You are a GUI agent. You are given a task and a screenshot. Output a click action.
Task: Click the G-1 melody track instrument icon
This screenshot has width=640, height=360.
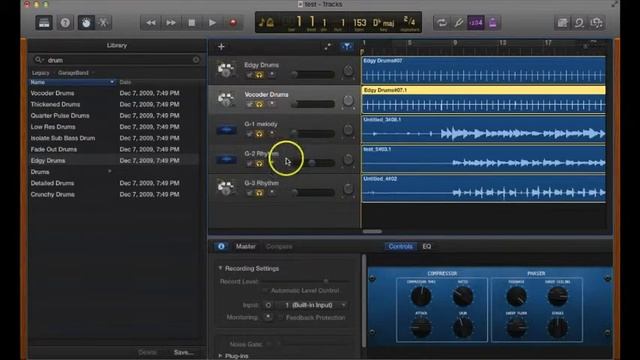[x=226, y=130]
